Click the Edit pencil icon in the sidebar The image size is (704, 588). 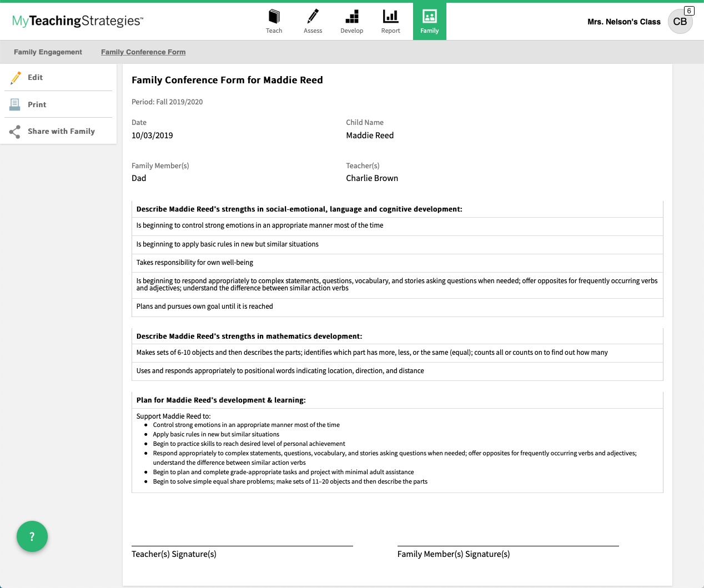click(x=16, y=78)
